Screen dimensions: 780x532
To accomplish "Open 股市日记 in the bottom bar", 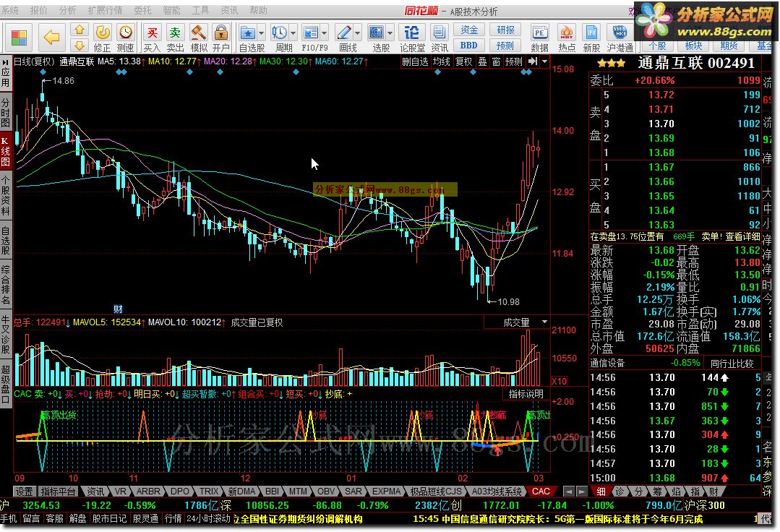I will (x=109, y=518).
